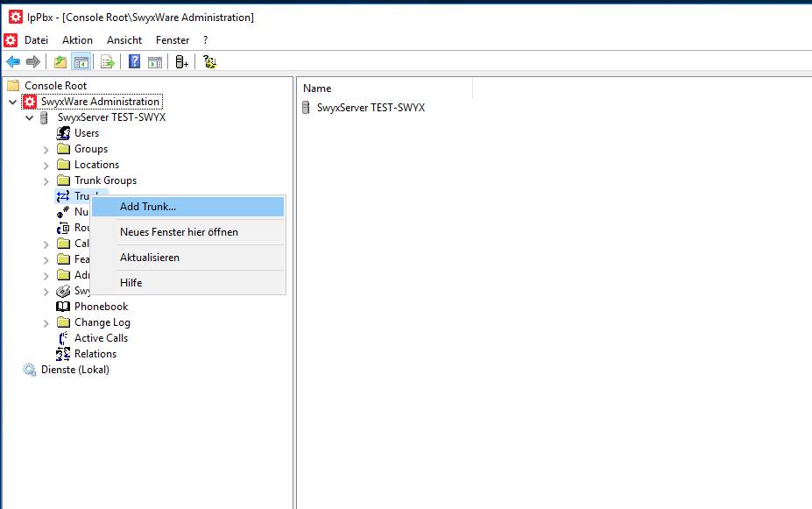Collapse the SwyxWare Administration node

click(13, 102)
